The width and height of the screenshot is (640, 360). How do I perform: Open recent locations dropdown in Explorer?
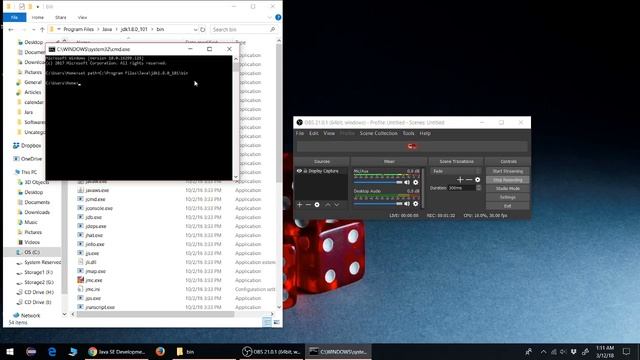(x=34, y=29)
